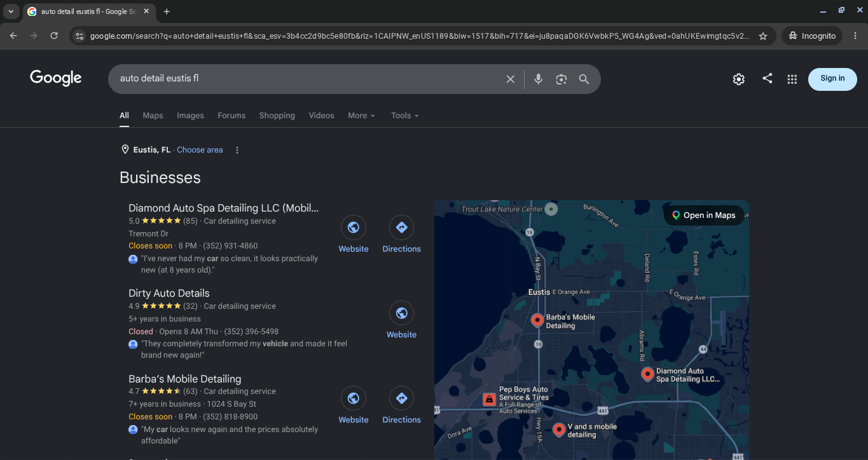The height and width of the screenshot is (460, 868).
Task: Select the All results tab
Action: (x=124, y=116)
